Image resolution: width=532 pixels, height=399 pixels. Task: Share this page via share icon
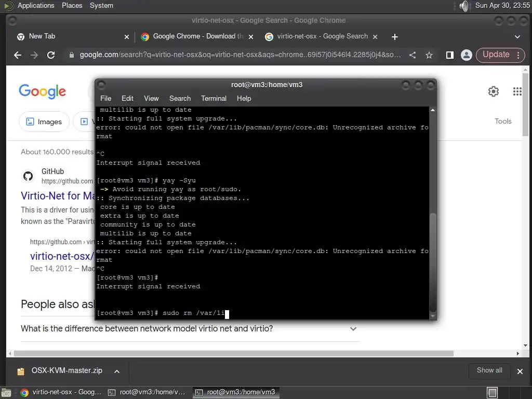[412, 55]
